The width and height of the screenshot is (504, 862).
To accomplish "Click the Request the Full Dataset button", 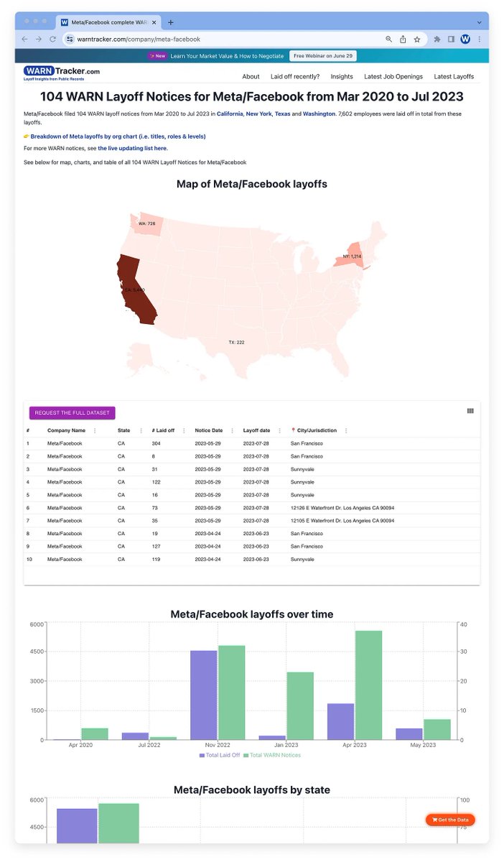I will click(72, 413).
